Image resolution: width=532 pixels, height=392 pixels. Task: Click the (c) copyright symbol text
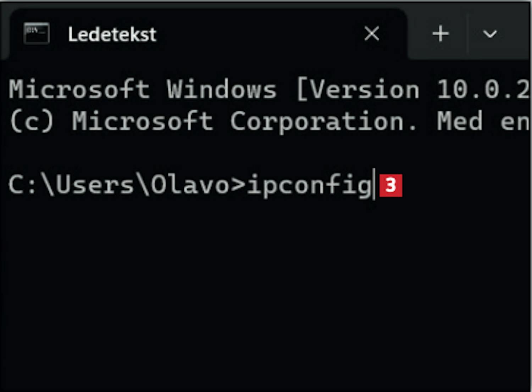tap(32, 121)
